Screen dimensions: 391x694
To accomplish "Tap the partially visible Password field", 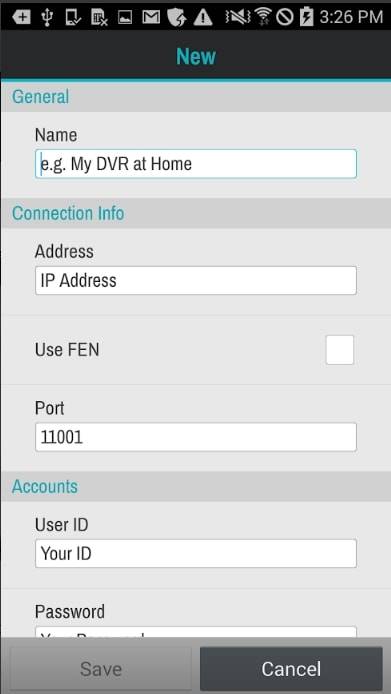I will coord(196,632).
